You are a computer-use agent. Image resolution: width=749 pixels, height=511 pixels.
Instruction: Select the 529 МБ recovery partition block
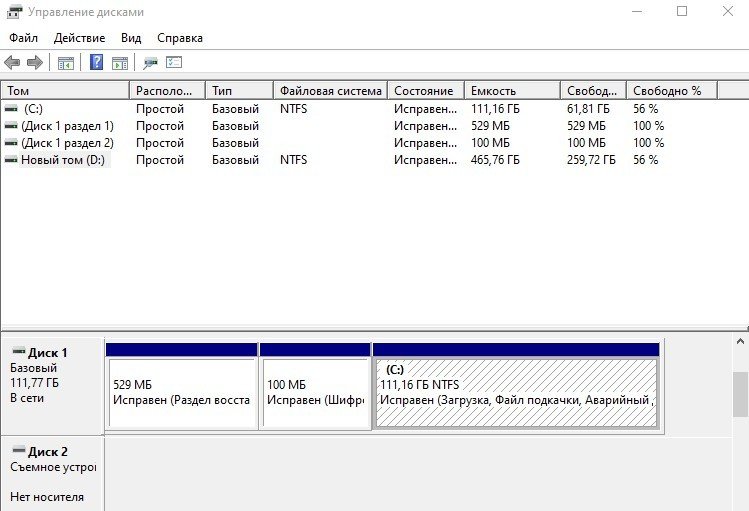[182, 386]
